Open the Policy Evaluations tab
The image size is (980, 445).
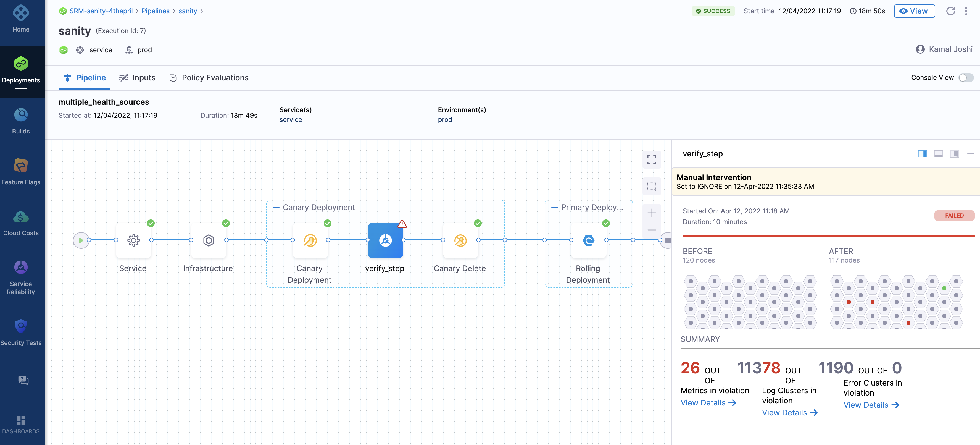tap(209, 78)
